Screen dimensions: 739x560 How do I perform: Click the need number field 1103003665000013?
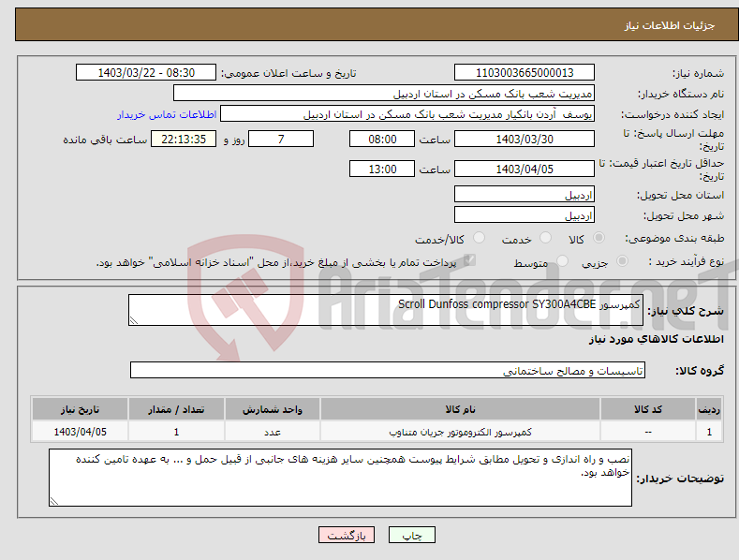pos(525,73)
